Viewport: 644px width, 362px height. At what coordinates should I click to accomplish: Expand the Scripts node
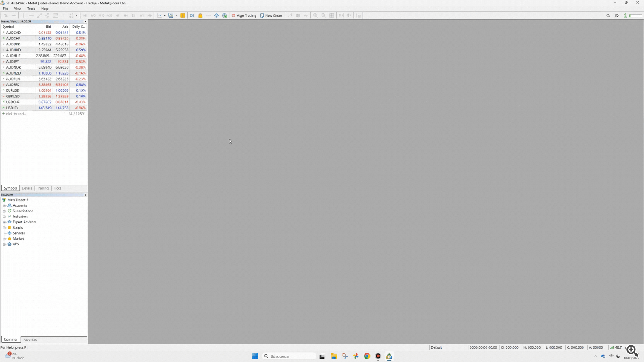pyautogui.click(x=4, y=228)
